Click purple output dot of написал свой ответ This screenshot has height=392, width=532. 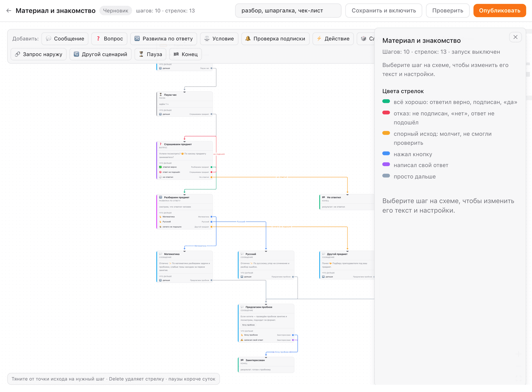pos(293,340)
